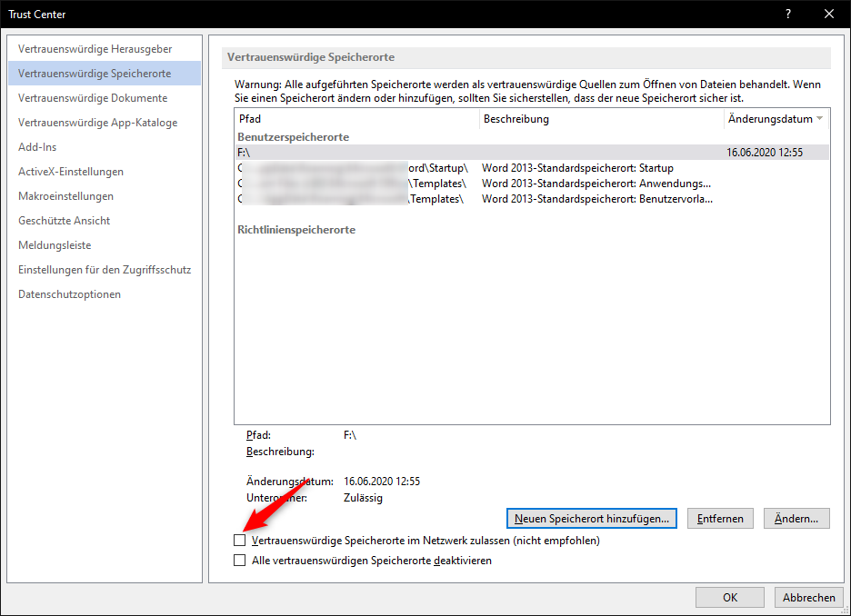Open the Add-Ins section

pyautogui.click(x=36, y=147)
